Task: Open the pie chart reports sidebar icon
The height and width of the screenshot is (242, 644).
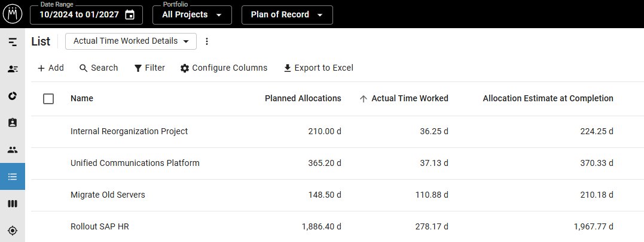Action: pyautogui.click(x=13, y=96)
